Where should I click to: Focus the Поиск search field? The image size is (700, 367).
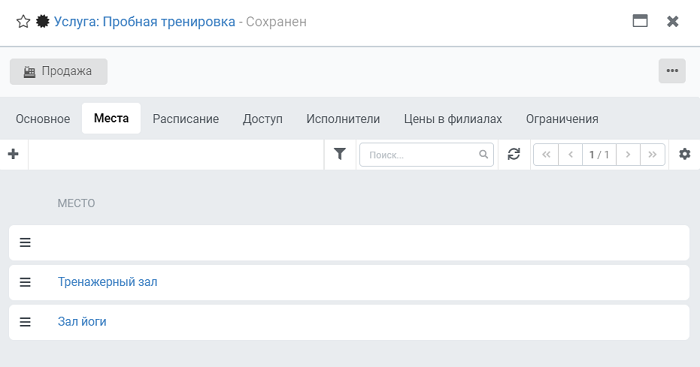[426, 154]
